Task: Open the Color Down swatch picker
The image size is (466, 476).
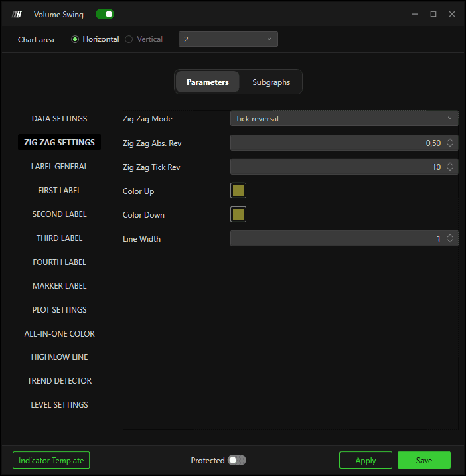Action: pyautogui.click(x=238, y=214)
